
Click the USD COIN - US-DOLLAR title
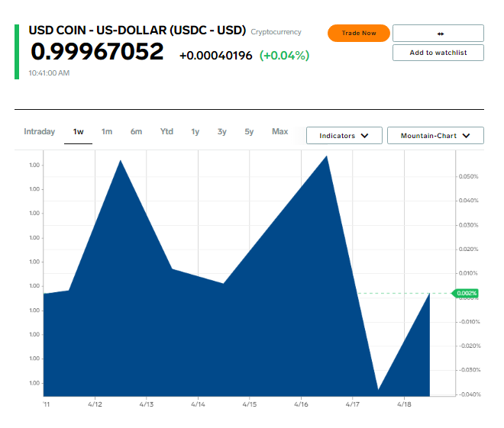(137, 31)
